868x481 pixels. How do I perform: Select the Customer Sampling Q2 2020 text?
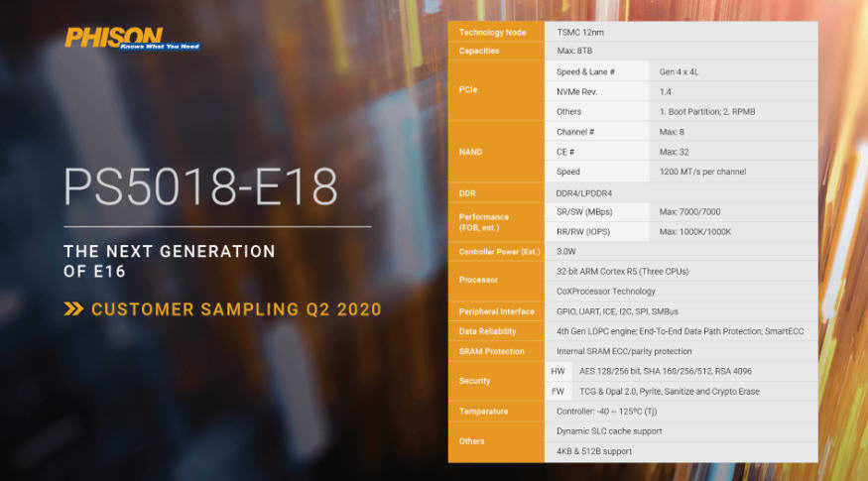click(236, 308)
